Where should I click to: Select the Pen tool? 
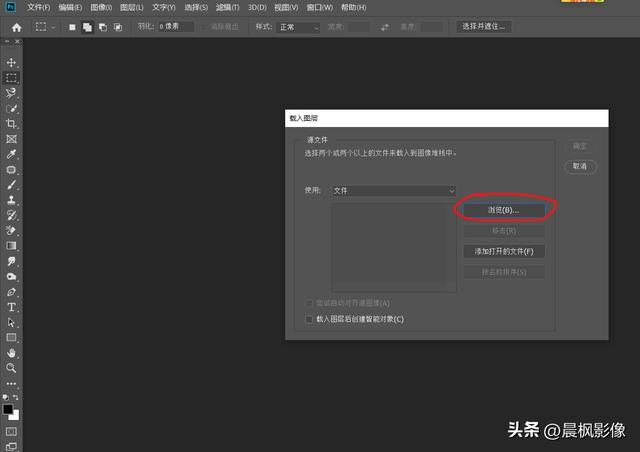point(11,292)
